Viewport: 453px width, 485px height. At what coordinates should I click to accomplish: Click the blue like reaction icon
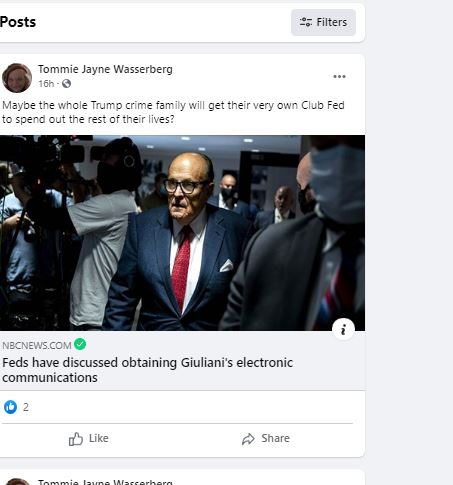(10, 407)
